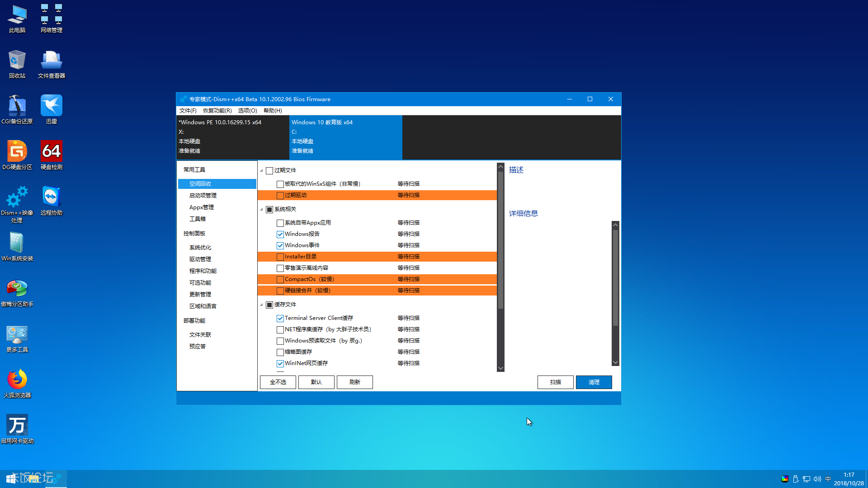868x488 pixels.
Task: Check 系统自带Appx应用 checkbox
Action: pyautogui.click(x=280, y=223)
